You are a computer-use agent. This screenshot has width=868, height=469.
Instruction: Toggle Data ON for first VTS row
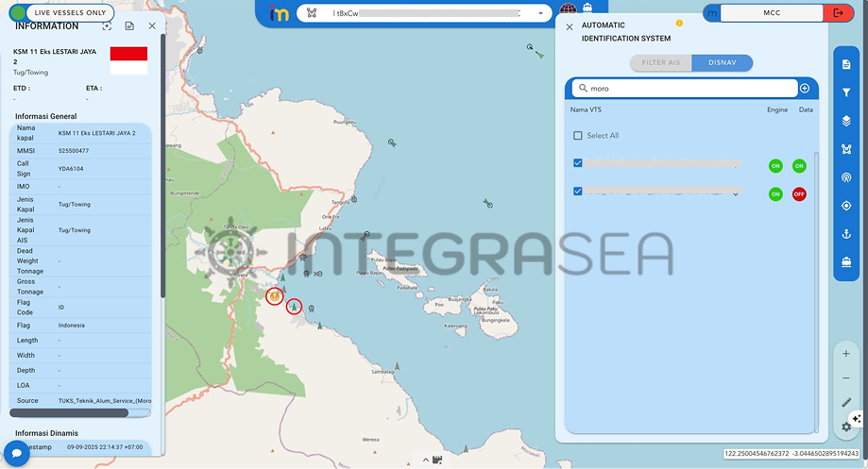click(x=799, y=166)
